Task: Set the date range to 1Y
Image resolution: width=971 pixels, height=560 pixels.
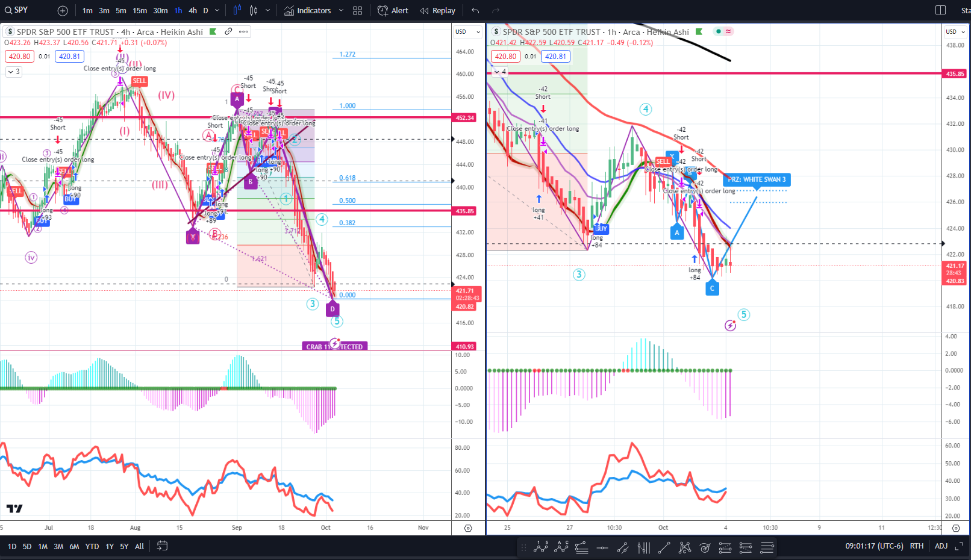Action: pos(110,547)
